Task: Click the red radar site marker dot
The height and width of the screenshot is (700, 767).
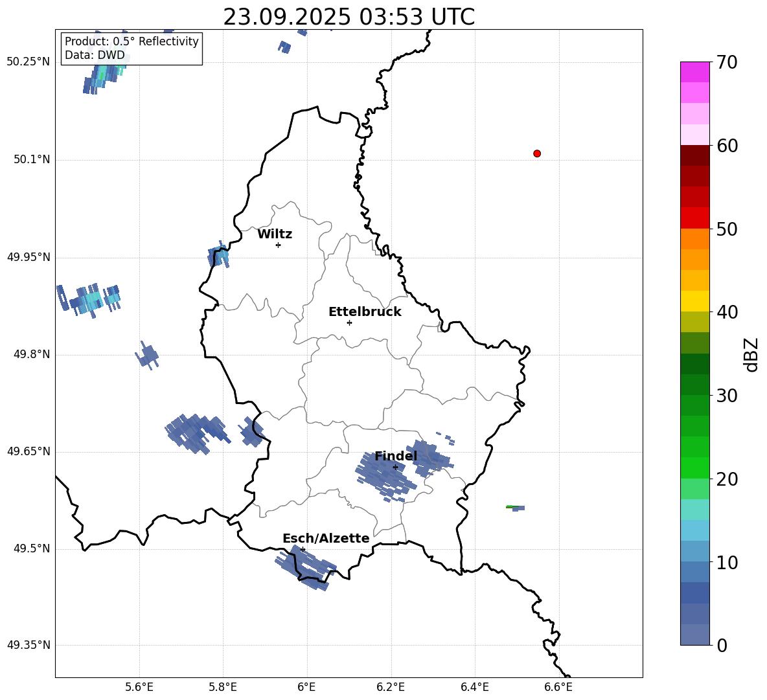Action: click(536, 153)
